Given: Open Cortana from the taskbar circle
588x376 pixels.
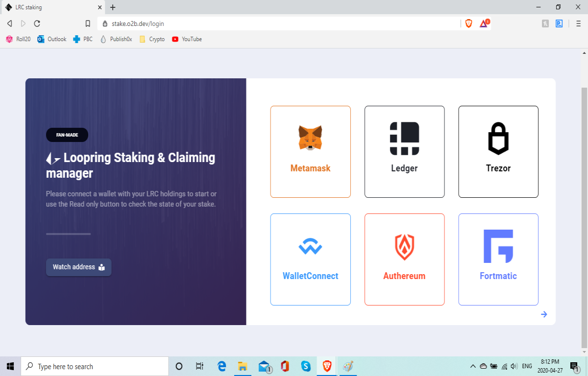Looking at the screenshot, I should coord(179,366).
